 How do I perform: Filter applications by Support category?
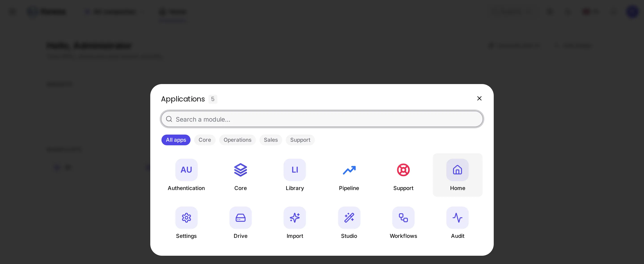point(300,140)
